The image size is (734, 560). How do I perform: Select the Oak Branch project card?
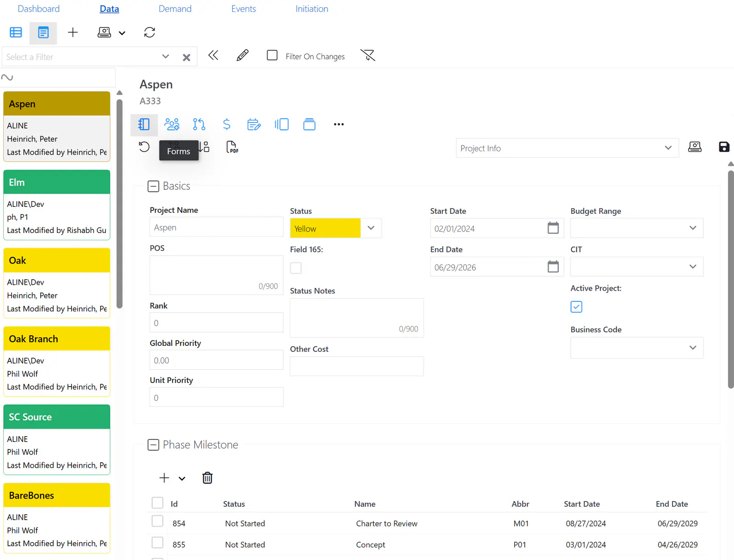tap(57, 361)
